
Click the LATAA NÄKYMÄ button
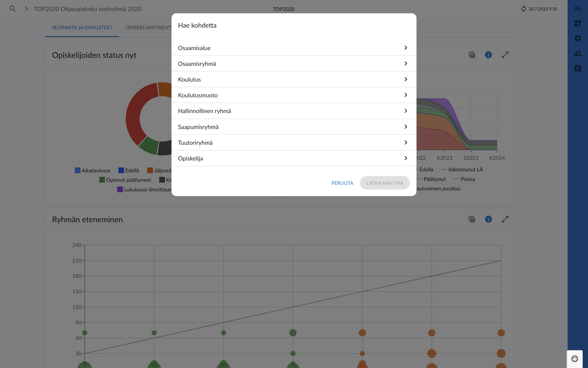385,183
